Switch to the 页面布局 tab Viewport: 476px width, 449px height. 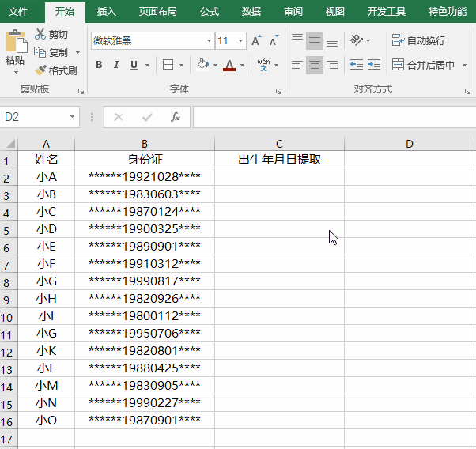tap(158, 12)
